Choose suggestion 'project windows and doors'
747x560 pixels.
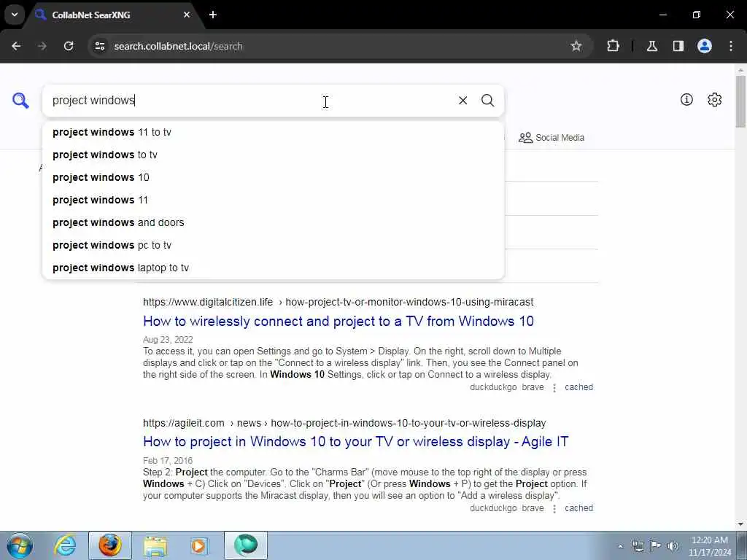pyautogui.click(x=273, y=223)
